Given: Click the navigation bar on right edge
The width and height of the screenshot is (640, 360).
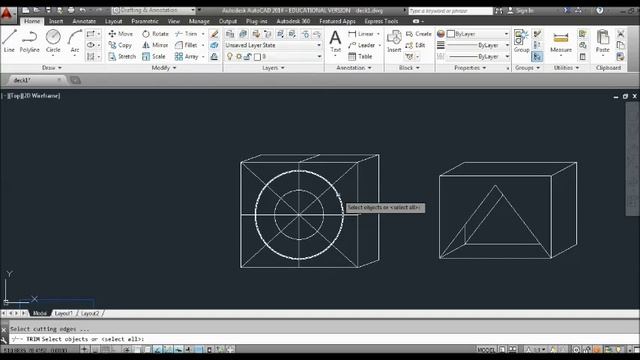Looking at the screenshot, I should pyautogui.click(x=632, y=159).
